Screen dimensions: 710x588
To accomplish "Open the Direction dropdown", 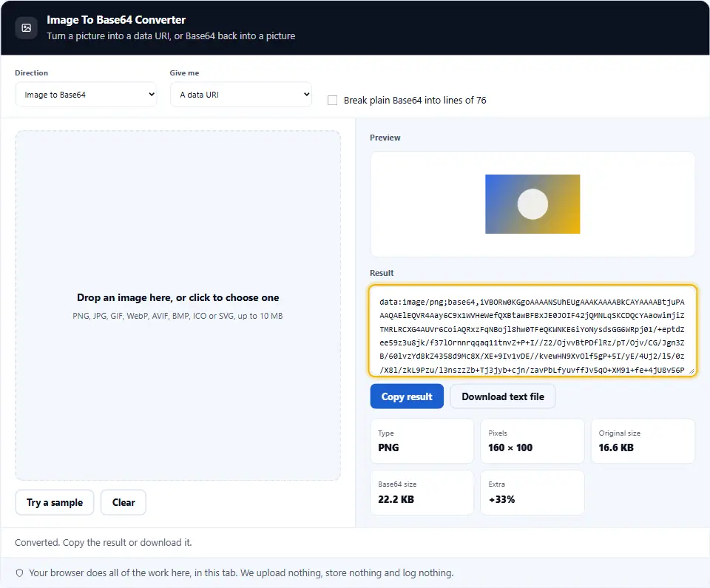I will tap(86, 95).
